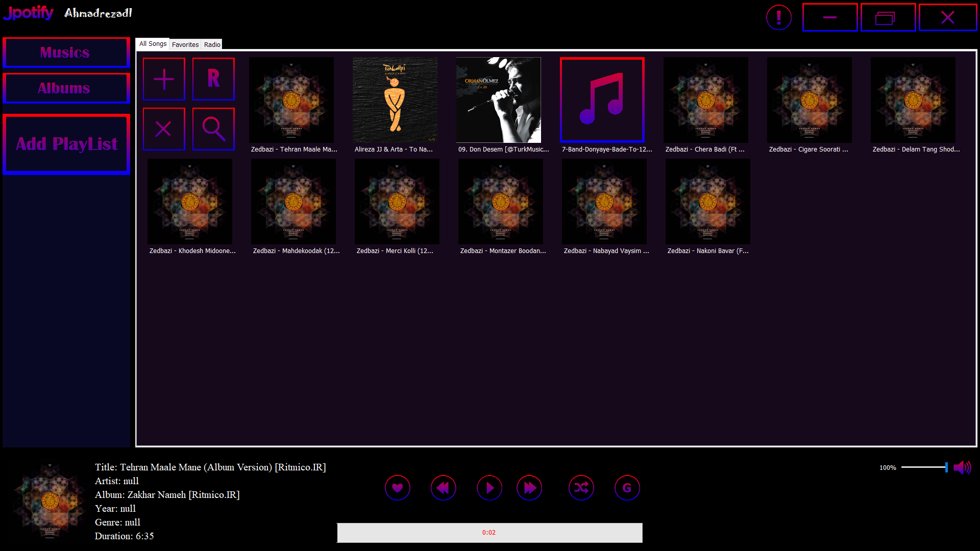Mute using the speaker volume icon

963,467
